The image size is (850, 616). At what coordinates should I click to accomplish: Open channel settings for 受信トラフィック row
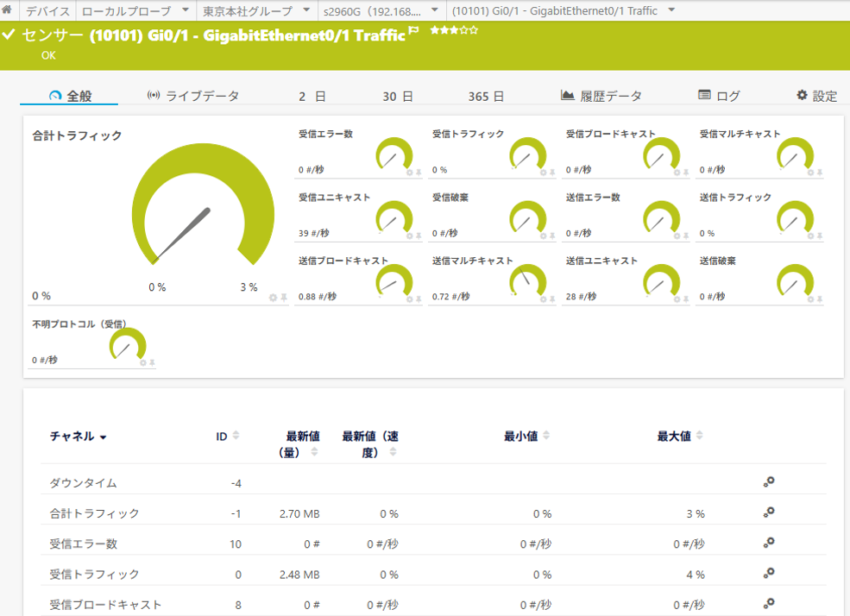point(768,573)
